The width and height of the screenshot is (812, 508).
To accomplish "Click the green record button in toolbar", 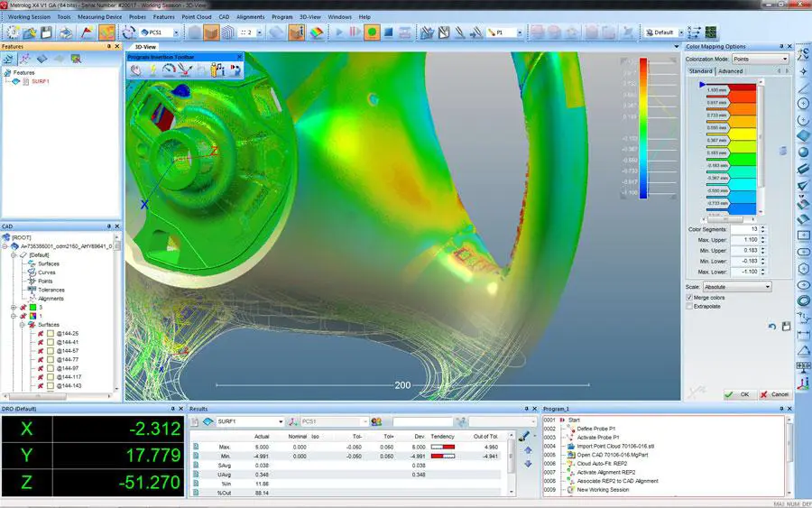I will tap(371, 32).
